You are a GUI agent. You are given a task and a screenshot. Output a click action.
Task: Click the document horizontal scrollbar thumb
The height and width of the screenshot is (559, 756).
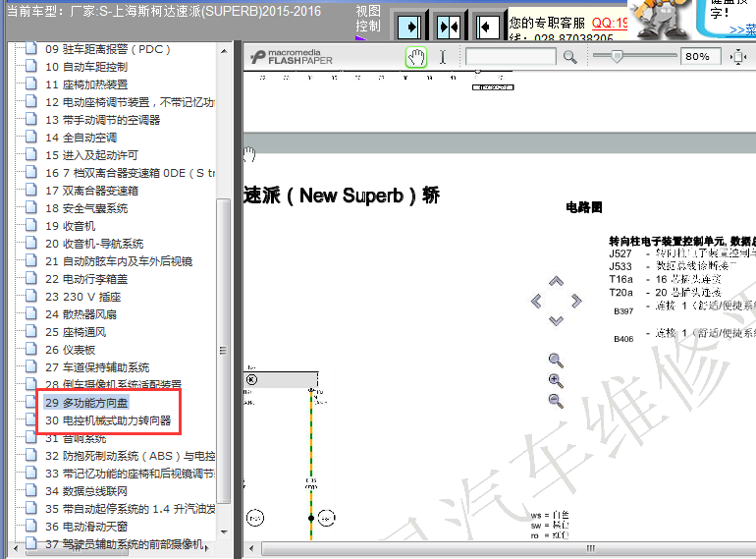coord(509,548)
